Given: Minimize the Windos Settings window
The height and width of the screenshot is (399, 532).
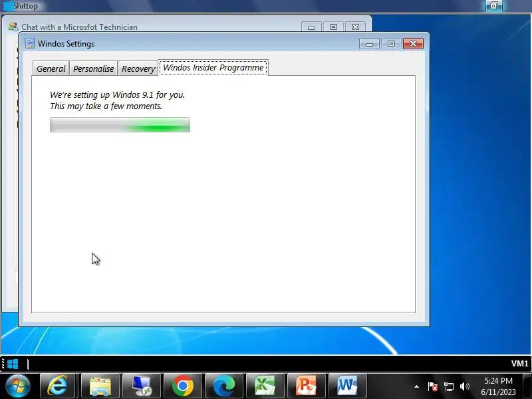Looking at the screenshot, I should pos(369,44).
